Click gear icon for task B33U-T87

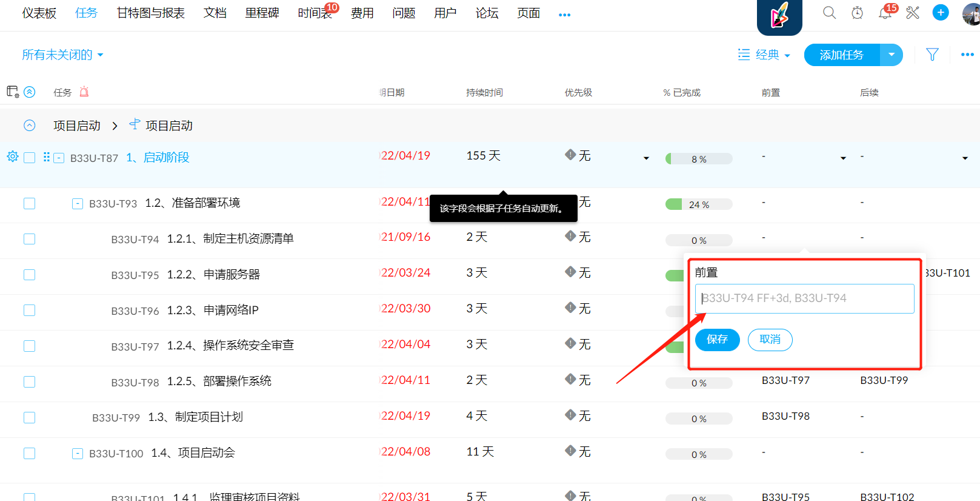12,156
